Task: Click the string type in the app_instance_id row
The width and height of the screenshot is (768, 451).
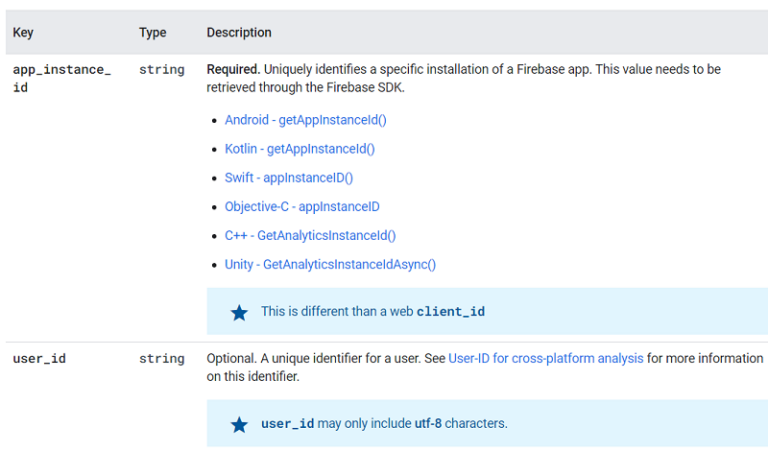Action: click(161, 70)
